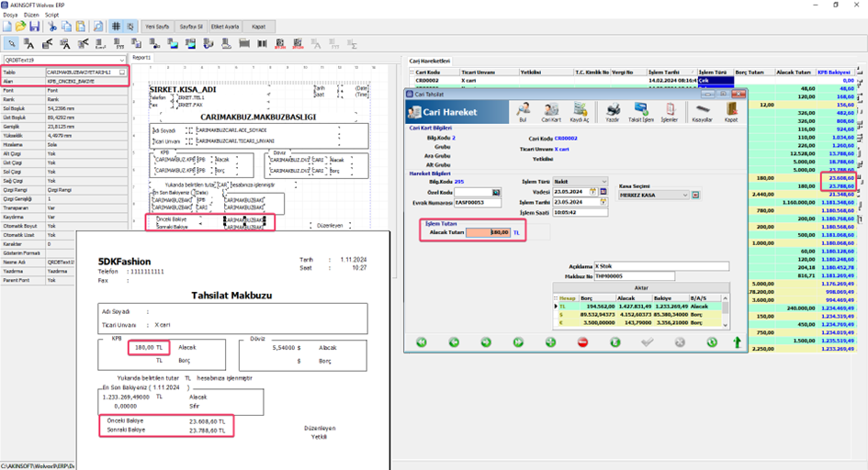This screenshot has width=868, height=470.
Task: Click the Evrak Numarası field
Action: click(x=478, y=203)
